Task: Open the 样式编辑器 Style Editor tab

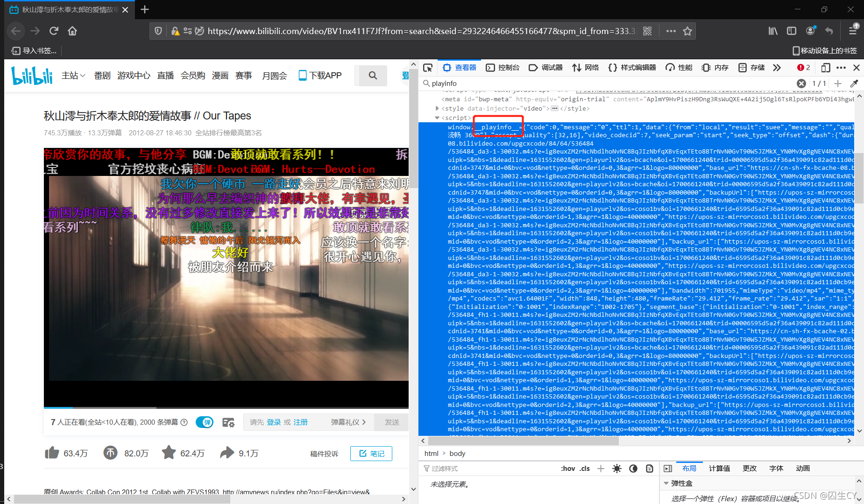Action: (x=632, y=68)
